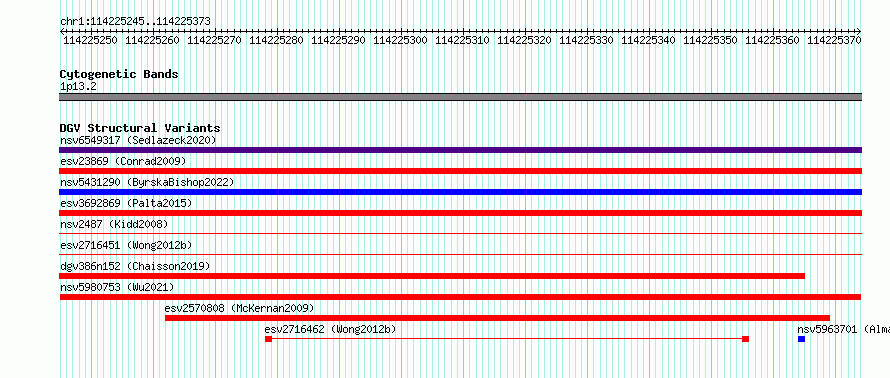Open variant esv2716451 (Wong2012b) label
Viewport: 890px width, 378px height.
pos(126,245)
